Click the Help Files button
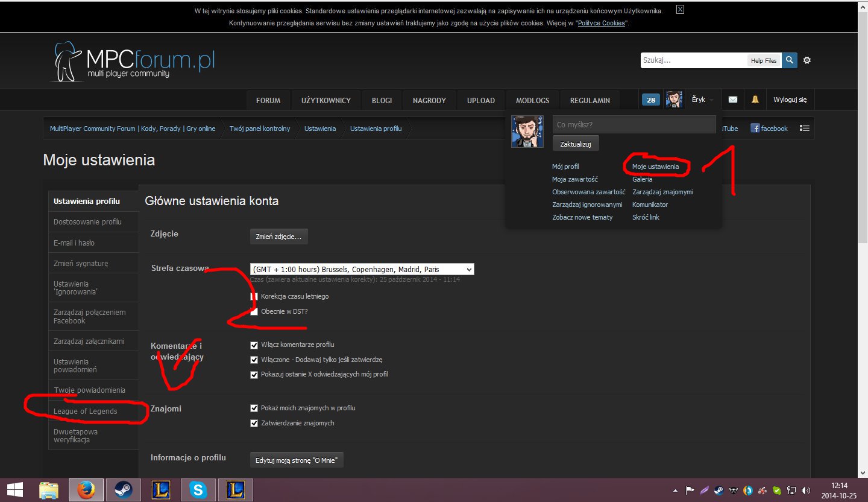This screenshot has height=502, width=868. tap(764, 60)
